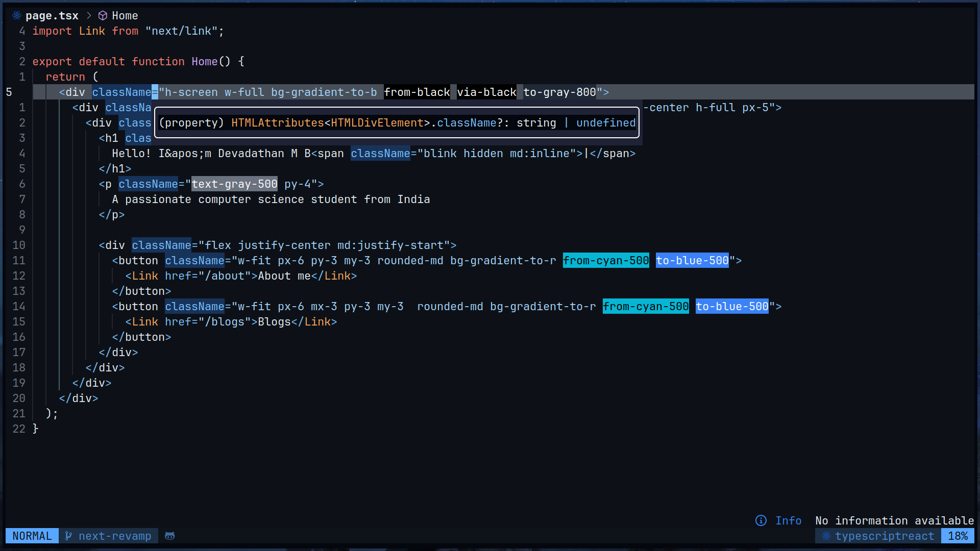
Task: Click the breadcrumb chevron after page.tsx
Action: [x=89, y=15]
